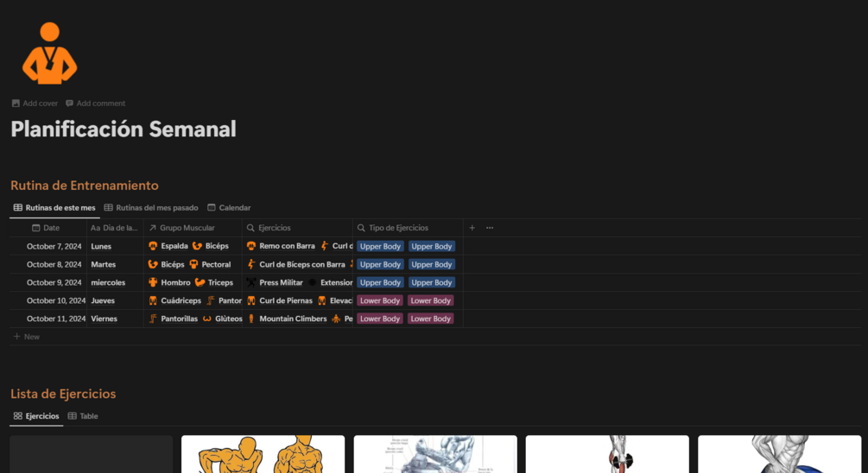This screenshot has height=473, width=868.
Task: Click the Espalda icon in Lunes row
Action: click(x=153, y=246)
